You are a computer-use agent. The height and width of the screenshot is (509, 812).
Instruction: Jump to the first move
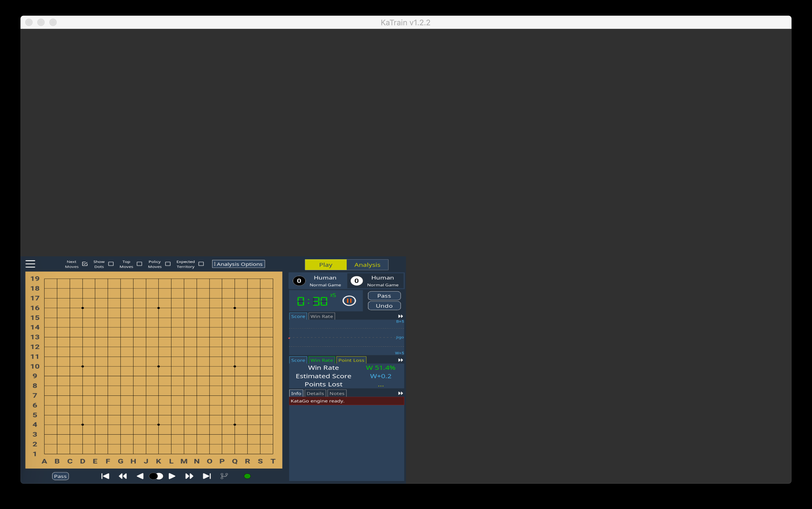105,476
